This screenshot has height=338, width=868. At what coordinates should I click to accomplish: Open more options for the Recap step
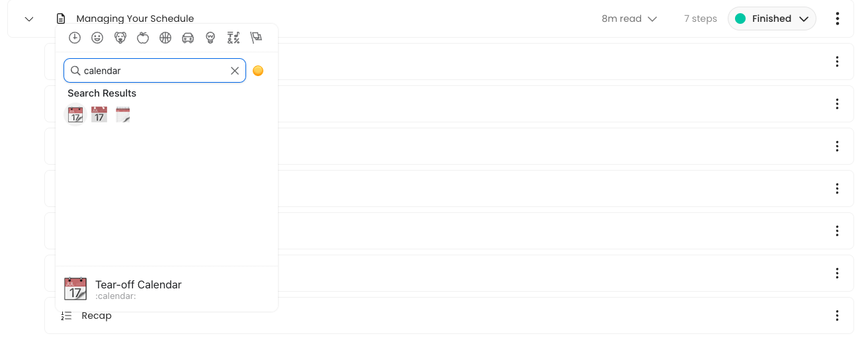click(838, 316)
